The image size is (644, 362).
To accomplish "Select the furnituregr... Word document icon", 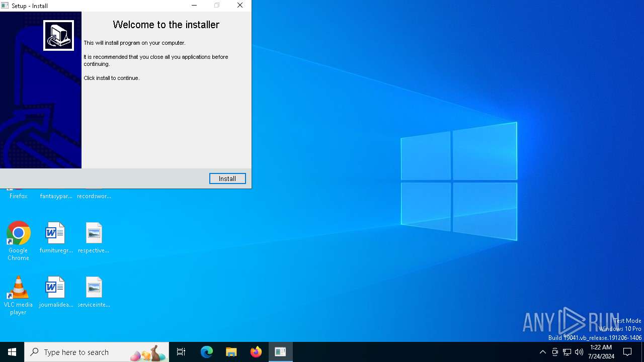I will tap(56, 238).
